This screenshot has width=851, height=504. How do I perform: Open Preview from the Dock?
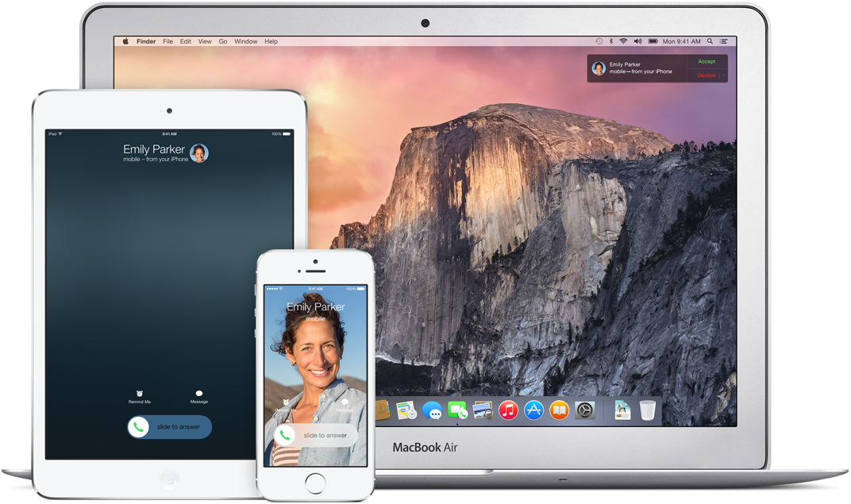[483, 410]
